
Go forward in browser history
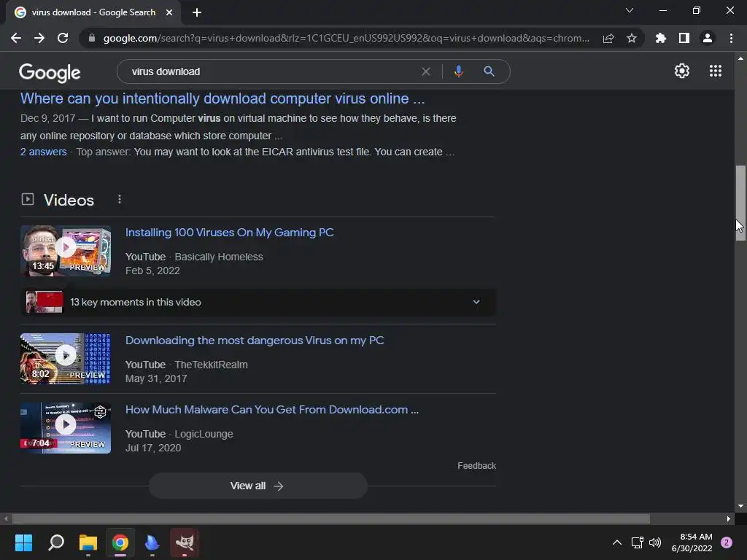point(39,38)
